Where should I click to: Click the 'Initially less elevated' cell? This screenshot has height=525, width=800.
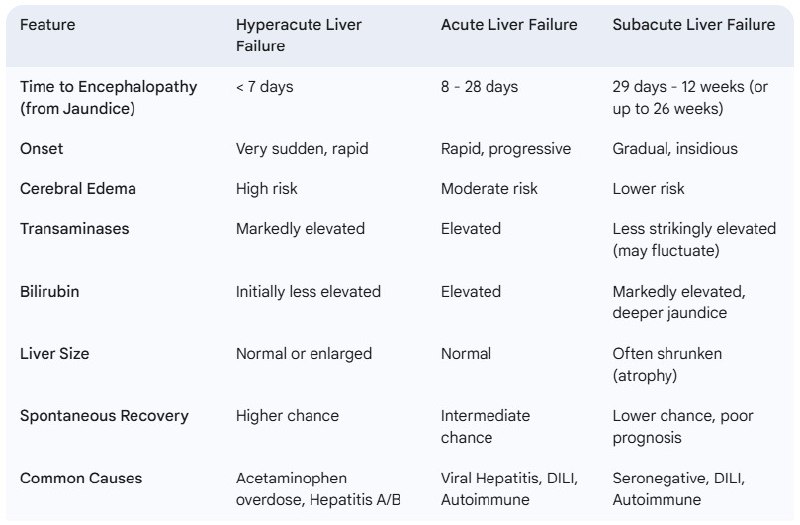(308, 291)
